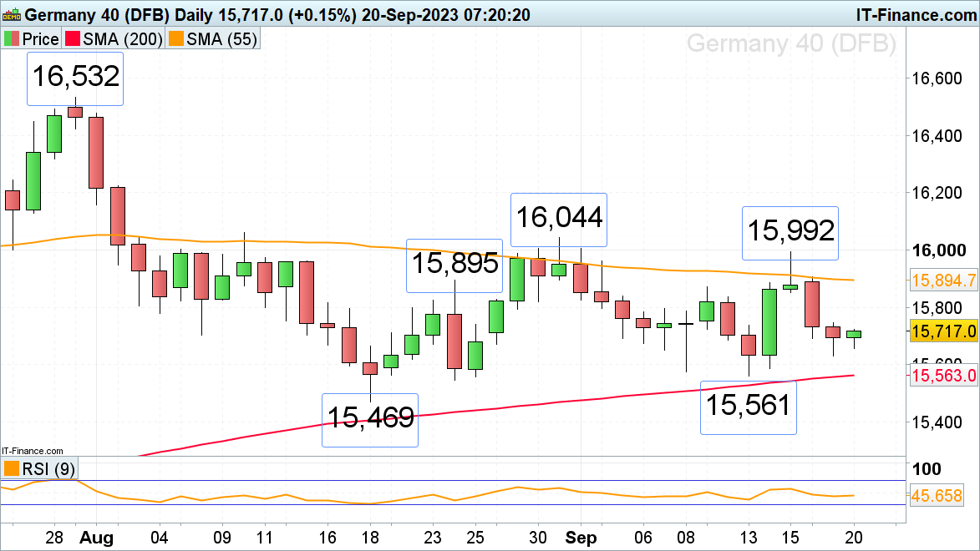This screenshot has width=980, height=551.
Task: Click the 15,469 low annotation label
Action: (370, 419)
